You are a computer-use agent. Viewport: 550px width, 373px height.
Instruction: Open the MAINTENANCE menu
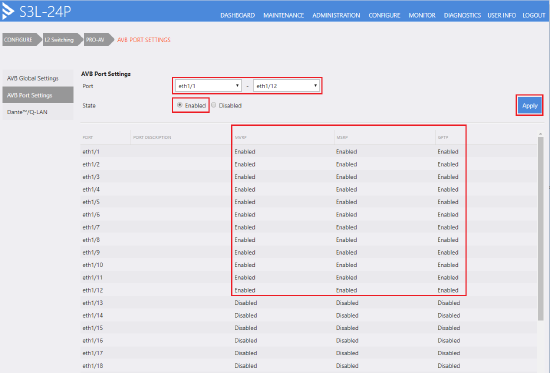283,15
